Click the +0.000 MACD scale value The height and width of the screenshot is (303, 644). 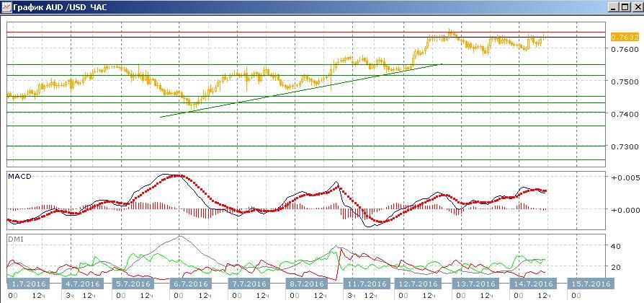pyautogui.click(x=625, y=210)
